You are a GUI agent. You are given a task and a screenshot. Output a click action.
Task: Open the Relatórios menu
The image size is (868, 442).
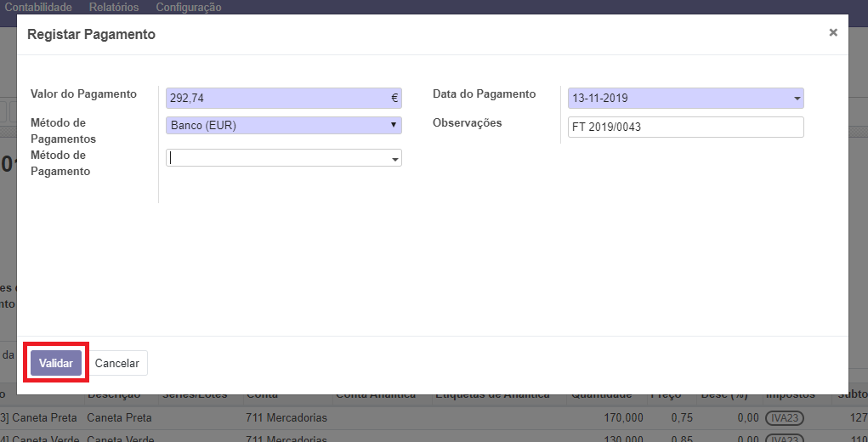tap(116, 8)
